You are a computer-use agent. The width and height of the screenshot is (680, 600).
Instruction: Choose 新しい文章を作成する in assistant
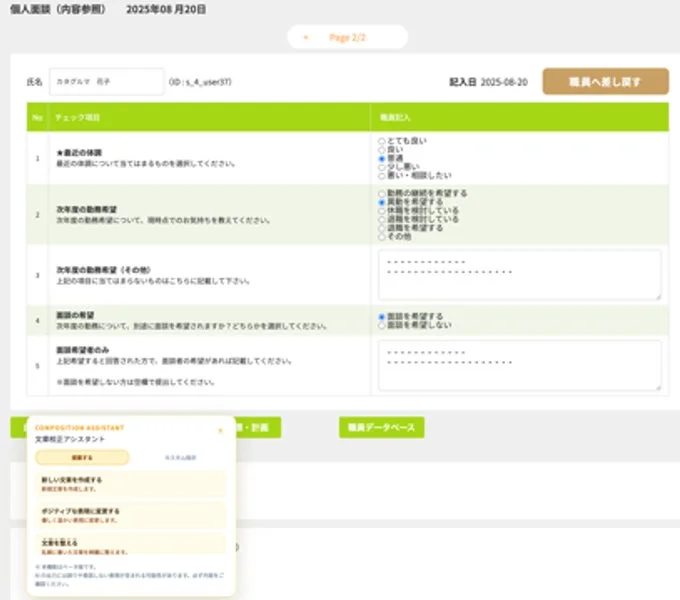click(x=131, y=484)
